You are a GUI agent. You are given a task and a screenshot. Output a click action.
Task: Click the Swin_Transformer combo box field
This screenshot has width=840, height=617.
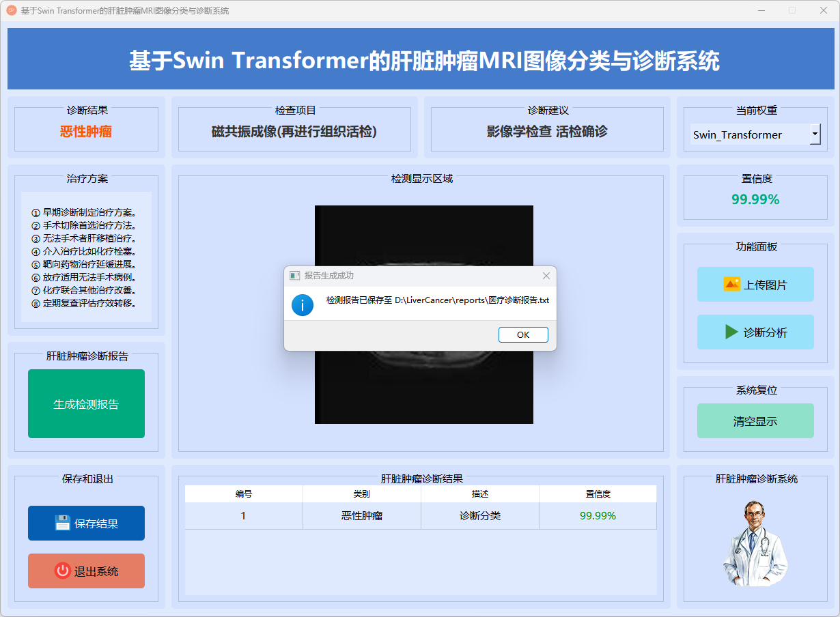[x=755, y=134]
